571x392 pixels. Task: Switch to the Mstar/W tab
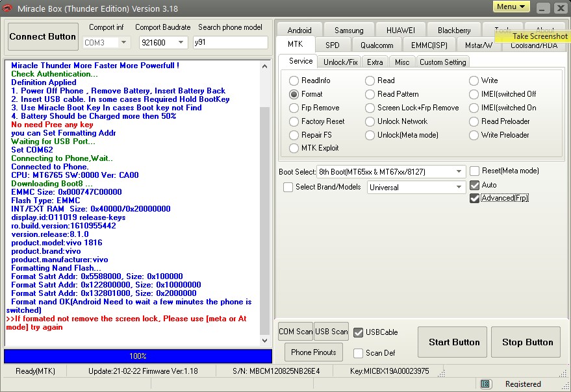click(479, 45)
